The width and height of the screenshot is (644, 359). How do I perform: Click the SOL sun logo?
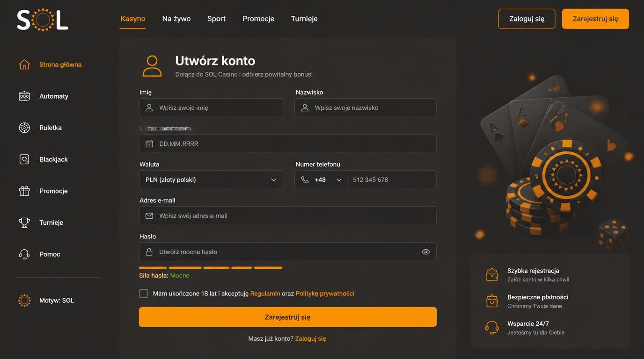point(43,20)
